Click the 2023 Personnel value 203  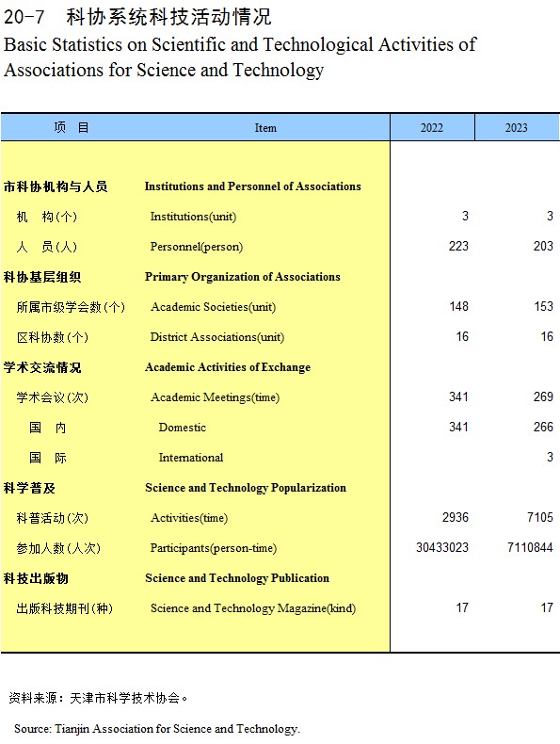coord(543,246)
